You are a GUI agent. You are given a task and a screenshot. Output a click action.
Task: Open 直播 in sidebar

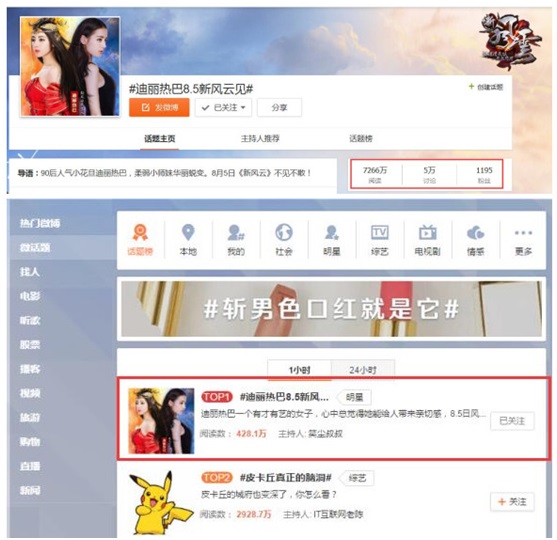click(x=30, y=466)
